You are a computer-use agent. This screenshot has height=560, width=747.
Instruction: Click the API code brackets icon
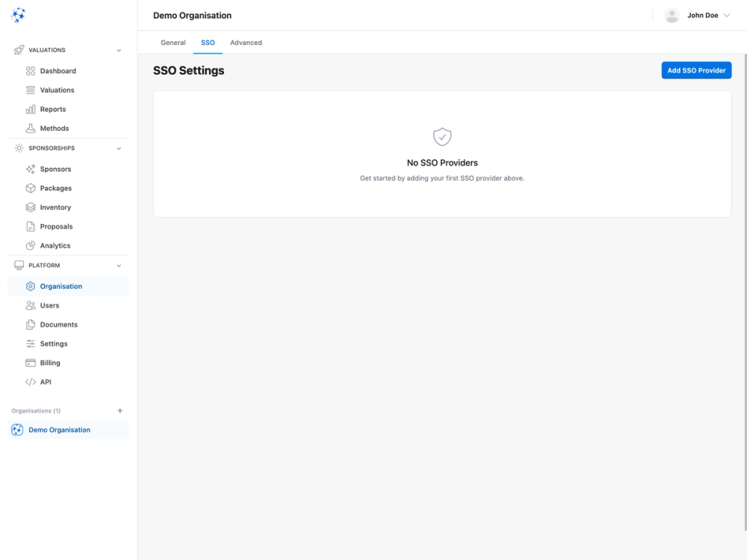point(31,382)
